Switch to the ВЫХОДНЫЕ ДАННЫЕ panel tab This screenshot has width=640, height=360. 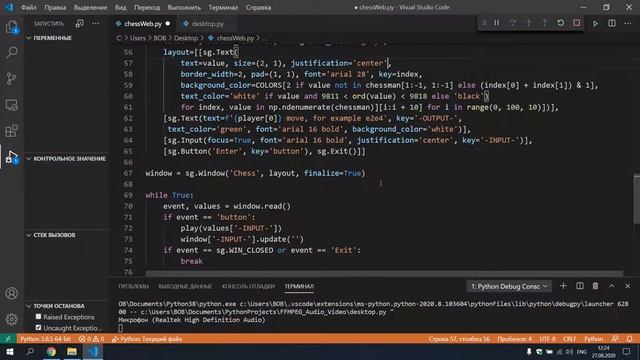185,286
